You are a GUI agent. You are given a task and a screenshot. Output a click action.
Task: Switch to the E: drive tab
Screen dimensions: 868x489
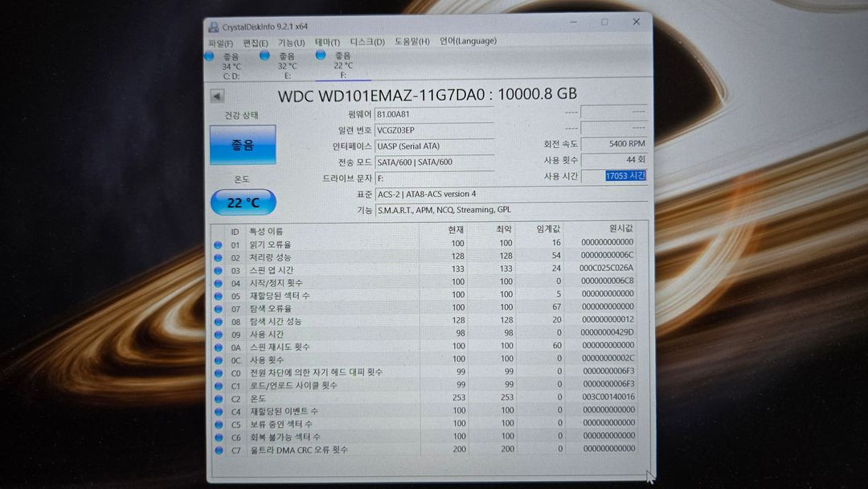point(285,76)
